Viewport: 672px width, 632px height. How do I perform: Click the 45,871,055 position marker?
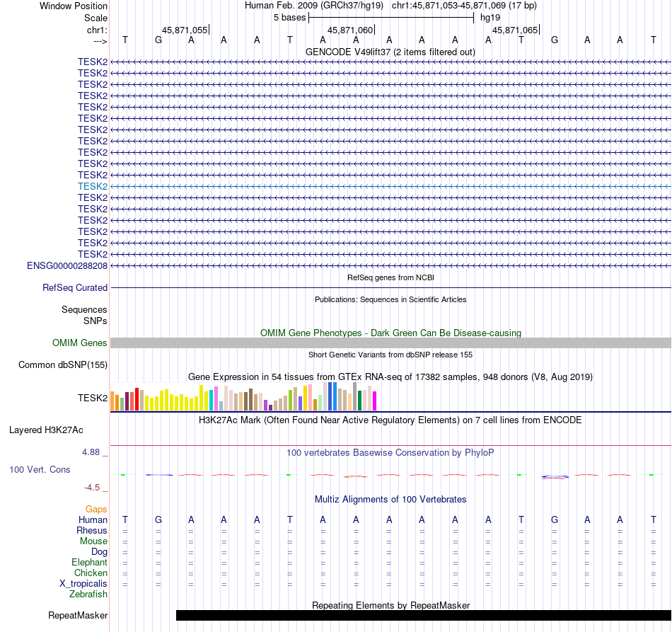point(185,30)
